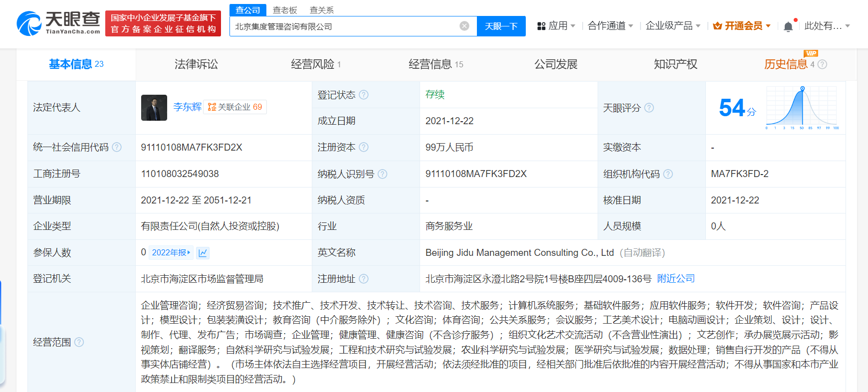Click business term 2021-12-22 至 2051-12-21
The image size is (868, 392).
[x=196, y=200]
